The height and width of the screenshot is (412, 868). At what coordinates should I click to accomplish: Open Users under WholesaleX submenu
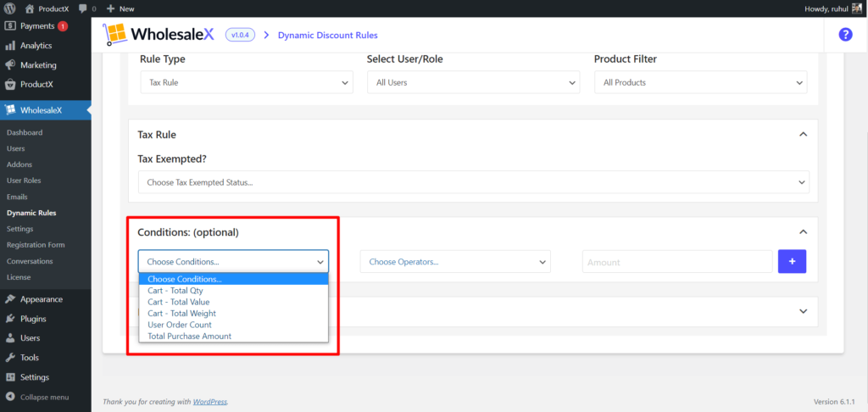click(15, 148)
